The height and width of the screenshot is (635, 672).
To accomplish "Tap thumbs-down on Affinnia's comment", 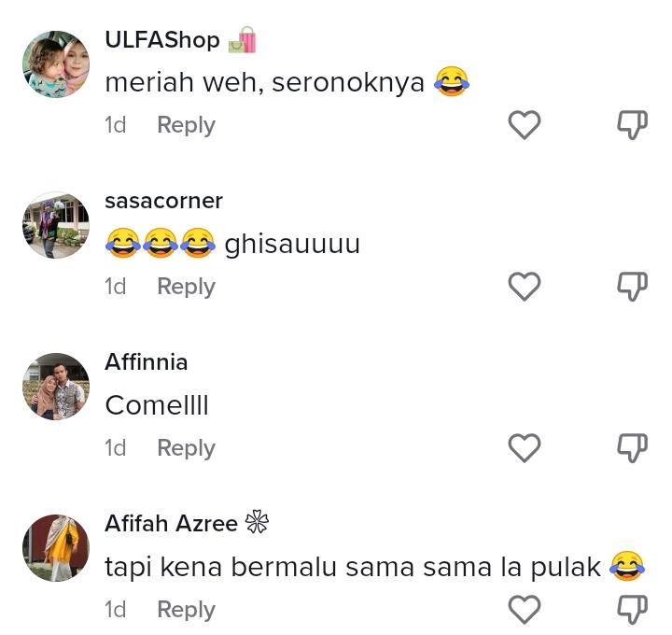I will point(632,448).
